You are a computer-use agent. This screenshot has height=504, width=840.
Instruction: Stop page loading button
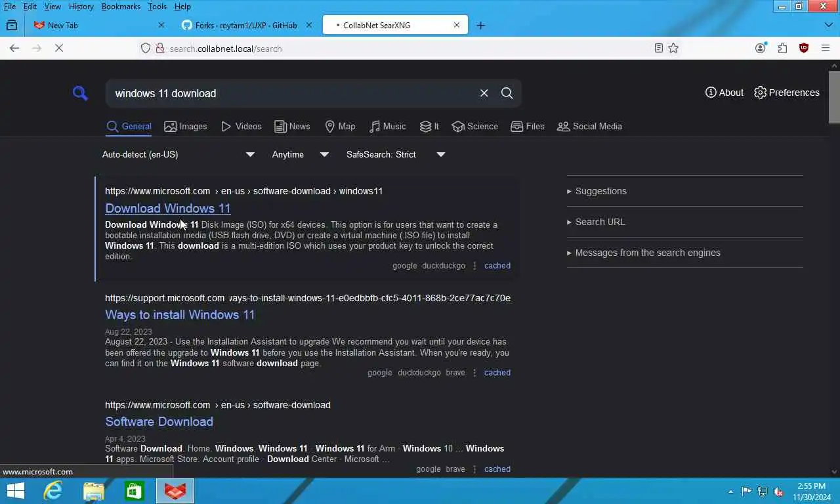click(58, 48)
